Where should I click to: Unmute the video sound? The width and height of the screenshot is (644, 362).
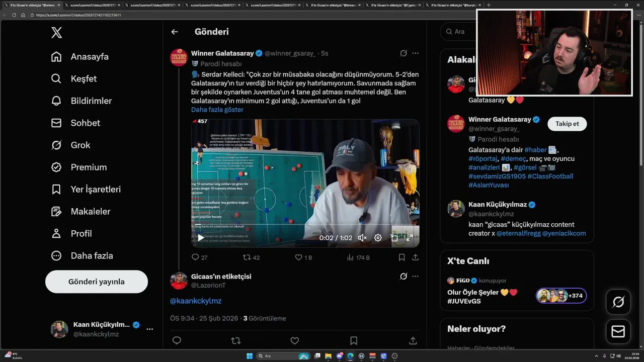point(362,238)
